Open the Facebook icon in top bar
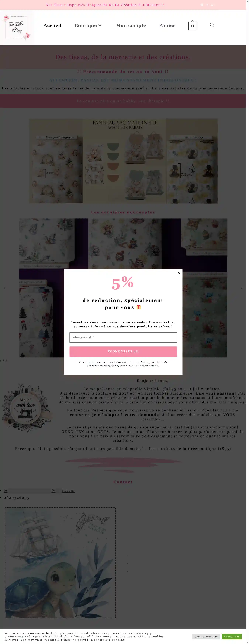 (x=202, y=5)
